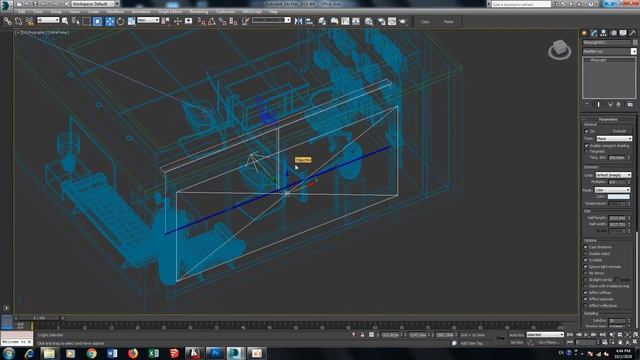The width and height of the screenshot is (640, 360).
Task: Activate Select and Rotate tool
Action: point(120,21)
